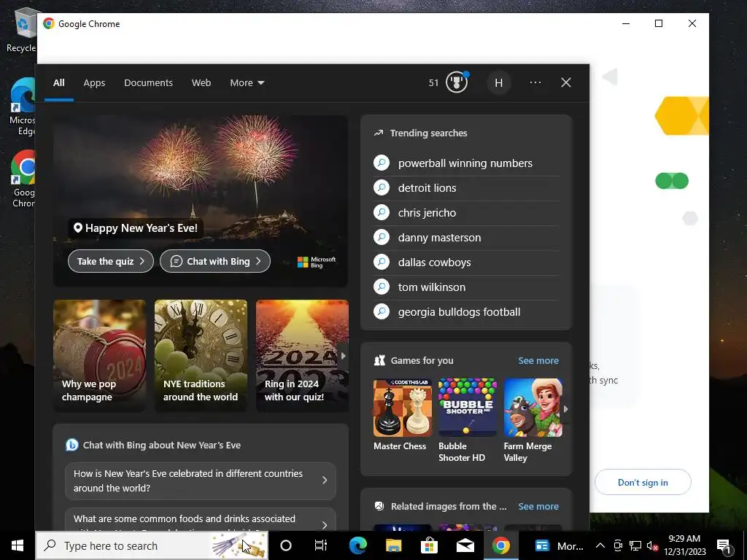Click Chat with Bing about New Year's Eve heading

coord(161,445)
